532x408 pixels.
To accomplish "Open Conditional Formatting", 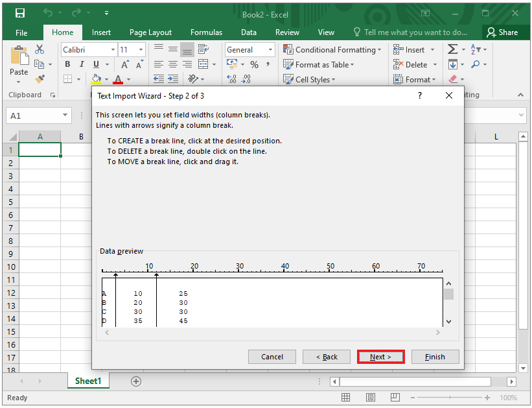I will tap(332, 49).
